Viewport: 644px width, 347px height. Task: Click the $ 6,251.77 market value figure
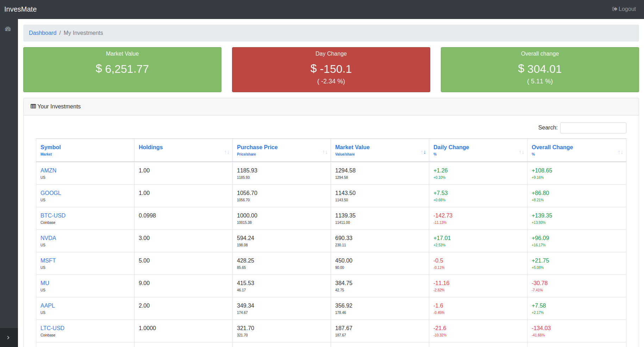(x=122, y=69)
